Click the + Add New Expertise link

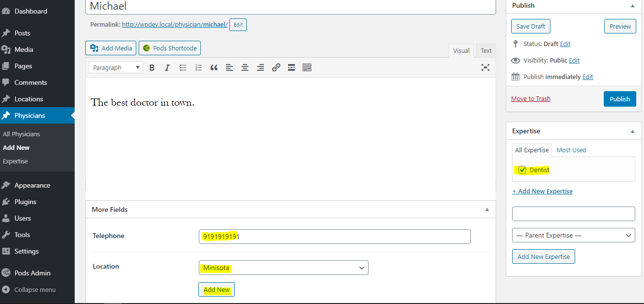pos(542,191)
